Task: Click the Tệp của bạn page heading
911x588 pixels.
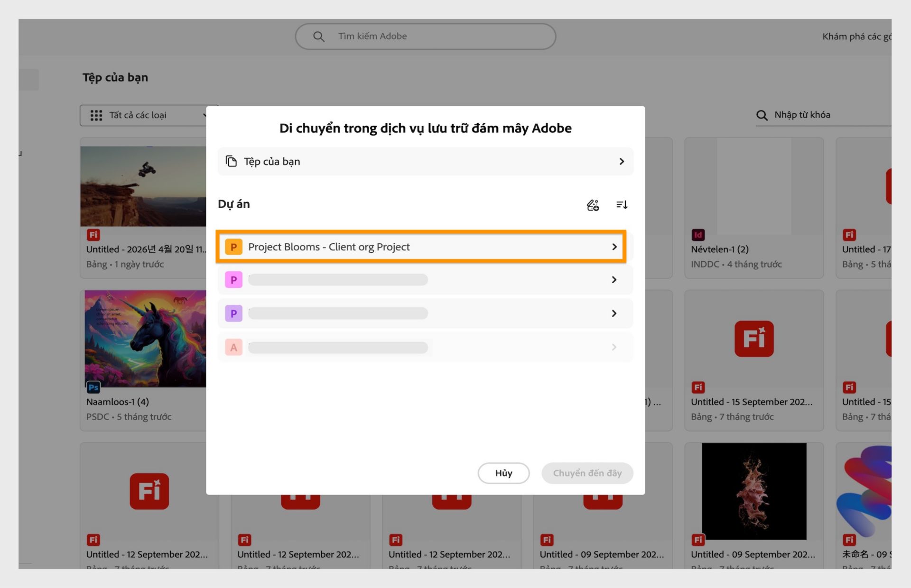Action: coord(115,77)
